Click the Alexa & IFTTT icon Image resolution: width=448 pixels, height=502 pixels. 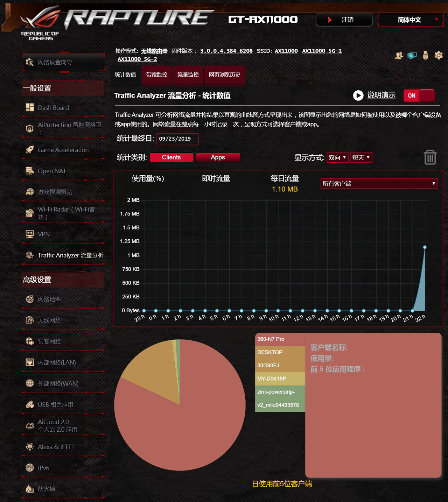click(x=30, y=447)
